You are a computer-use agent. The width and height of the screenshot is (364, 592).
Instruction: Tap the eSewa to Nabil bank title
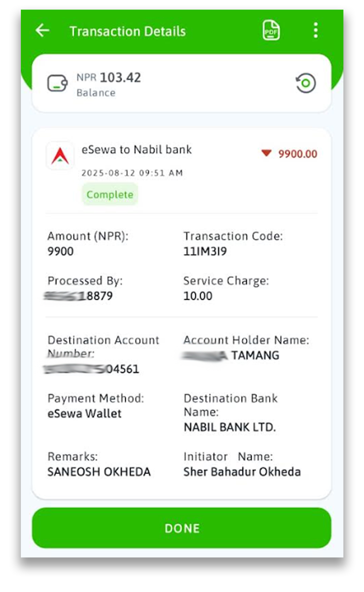136,150
